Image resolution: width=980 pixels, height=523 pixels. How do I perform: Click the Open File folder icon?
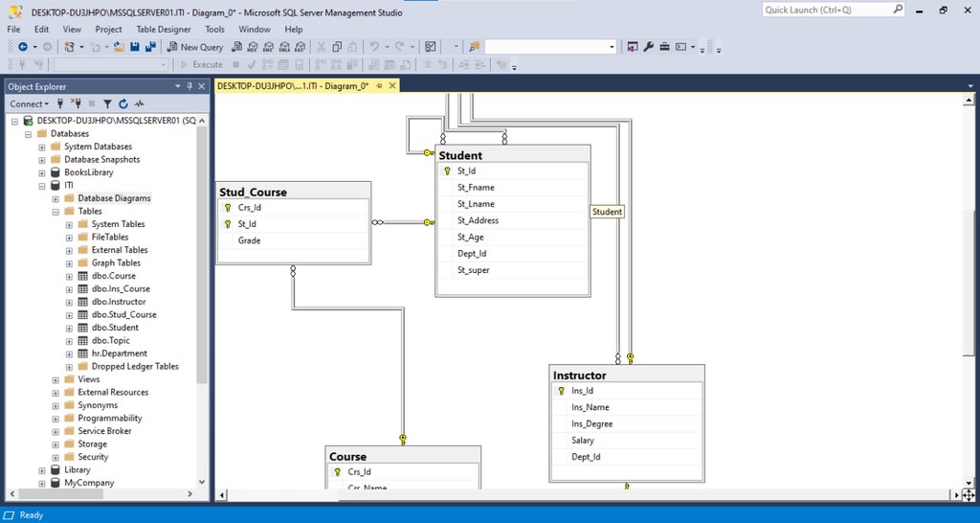(x=119, y=47)
